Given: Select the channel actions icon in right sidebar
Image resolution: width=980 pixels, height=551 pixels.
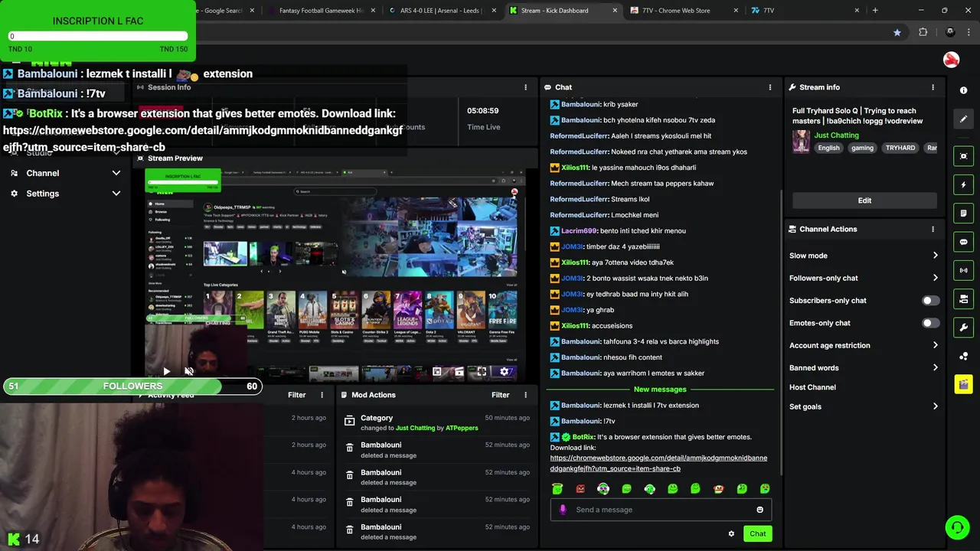Looking at the screenshot, I should [963, 298].
